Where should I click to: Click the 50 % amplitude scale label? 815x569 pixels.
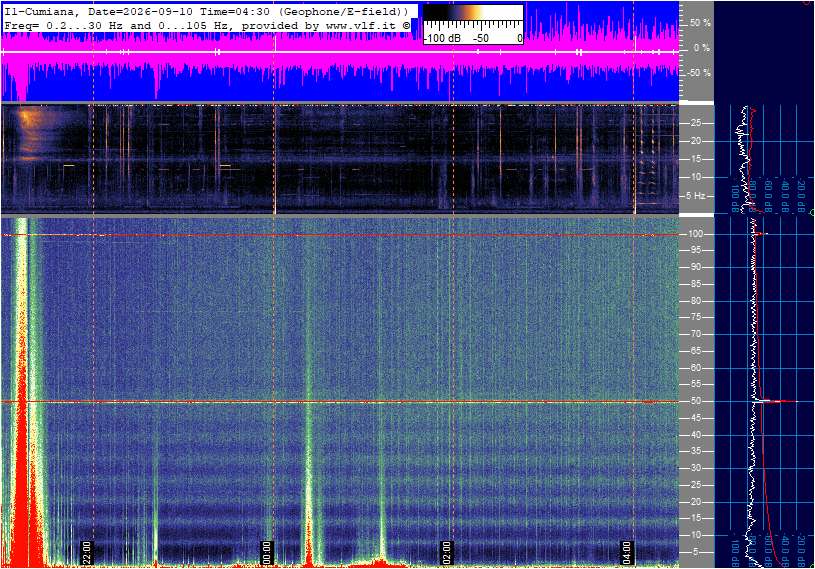700,23
